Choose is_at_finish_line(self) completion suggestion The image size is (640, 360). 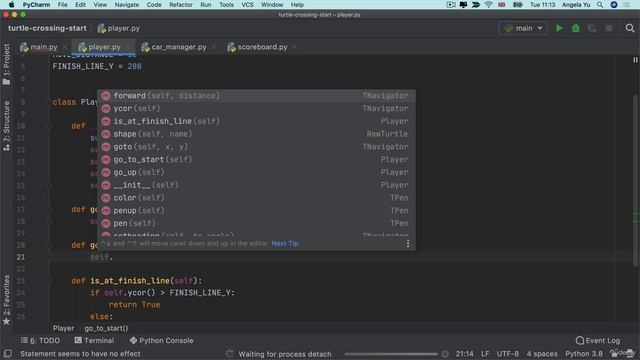pyautogui.click(x=256, y=121)
